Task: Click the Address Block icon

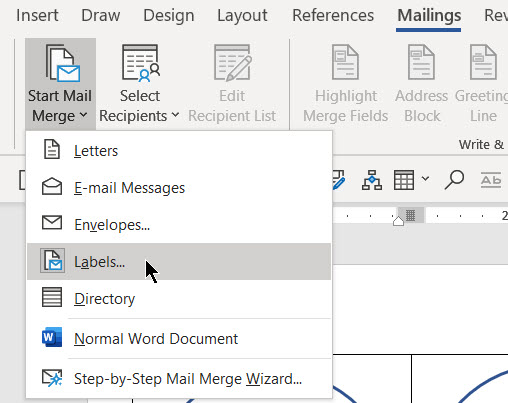Action: click(x=421, y=62)
